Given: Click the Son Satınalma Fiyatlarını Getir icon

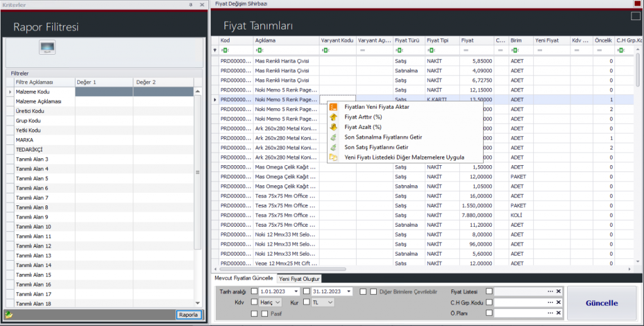Looking at the screenshot, I should point(333,137).
